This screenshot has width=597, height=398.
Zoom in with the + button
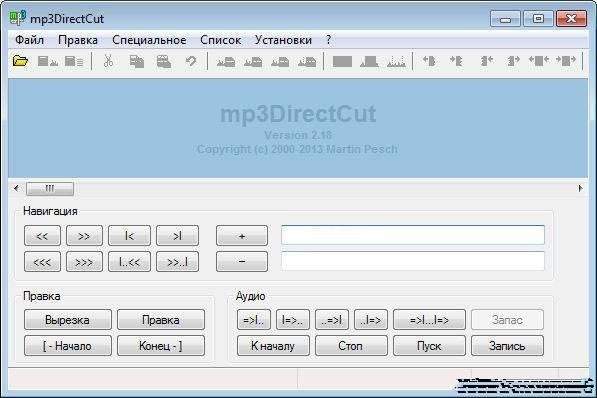[x=242, y=236]
